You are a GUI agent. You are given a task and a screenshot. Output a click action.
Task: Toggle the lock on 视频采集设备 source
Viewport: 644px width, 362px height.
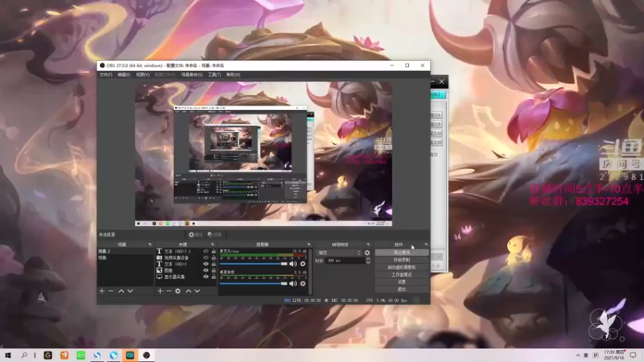(213, 257)
